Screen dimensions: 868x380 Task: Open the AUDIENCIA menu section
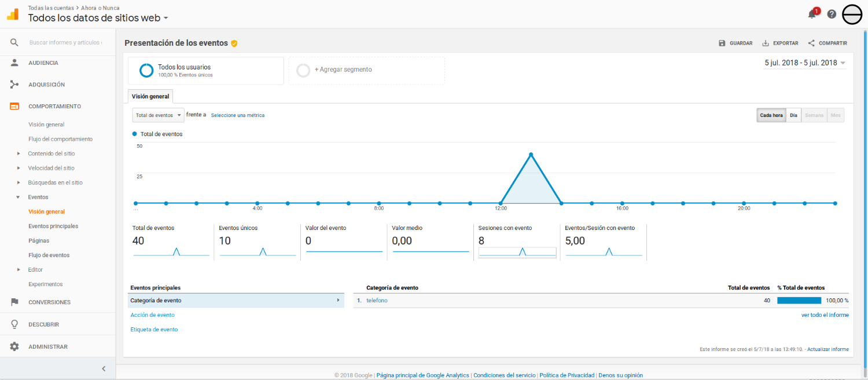click(43, 62)
